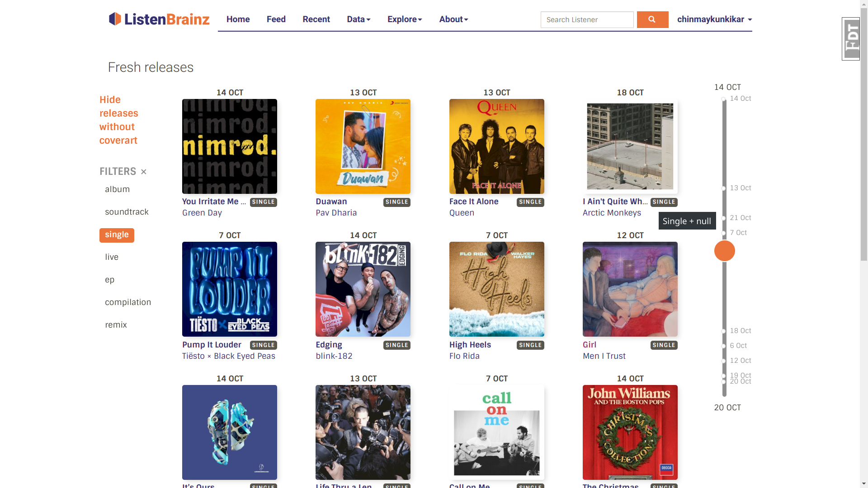The image size is (868, 488).
Task: Visit the Arctic Monkeys artist link
Action: point(612,213)
